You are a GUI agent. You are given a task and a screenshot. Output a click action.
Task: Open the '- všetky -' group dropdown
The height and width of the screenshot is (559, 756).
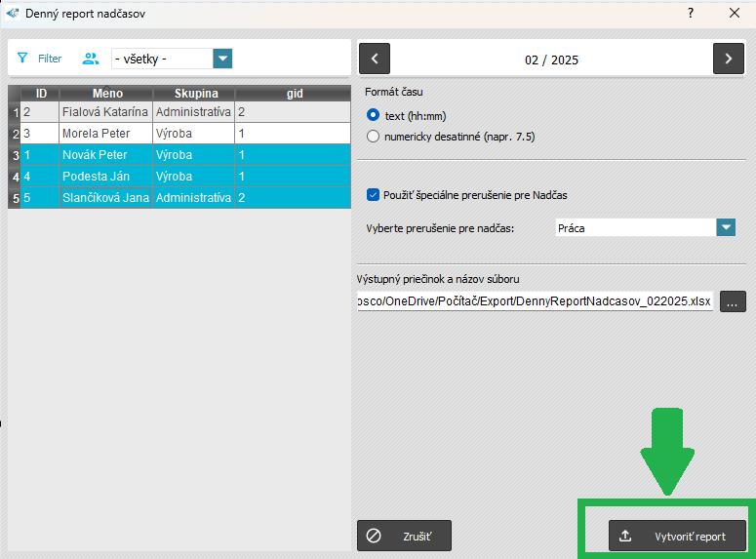pos(222,59)
